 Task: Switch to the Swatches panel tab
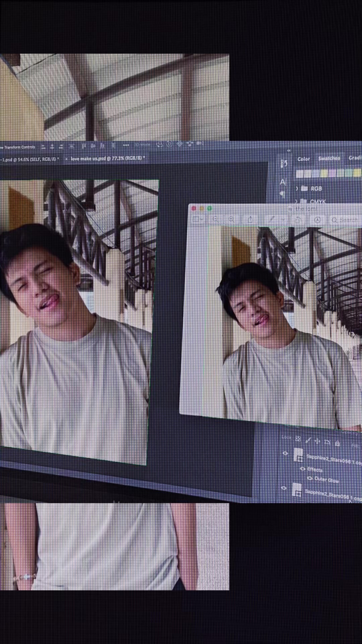pos(329,158)
